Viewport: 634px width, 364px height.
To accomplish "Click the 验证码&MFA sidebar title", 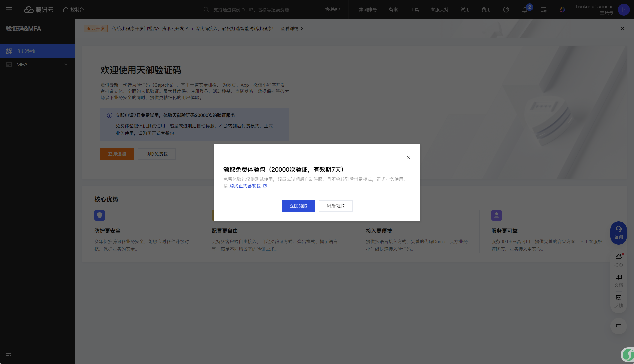I will [23, 29].
